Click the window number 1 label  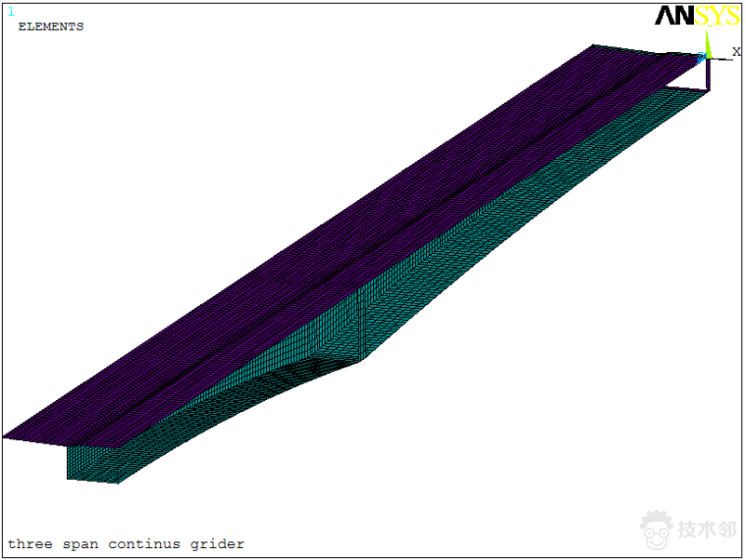[x=12, y=12]
